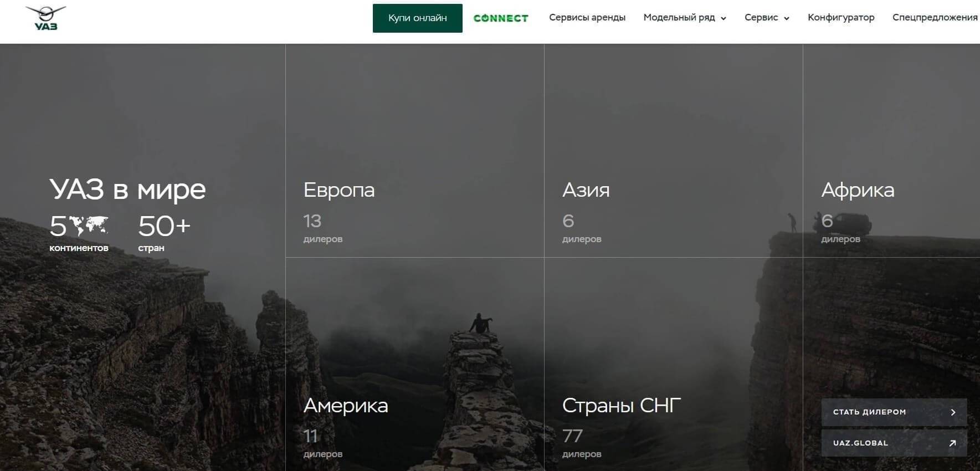Open Сервисы аренды menu item
Screen dimensions: 980x471
[587, 18]
